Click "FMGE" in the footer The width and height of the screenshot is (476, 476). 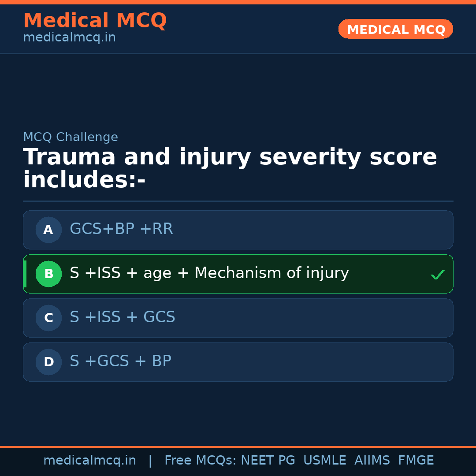click(x=416, y=461)
